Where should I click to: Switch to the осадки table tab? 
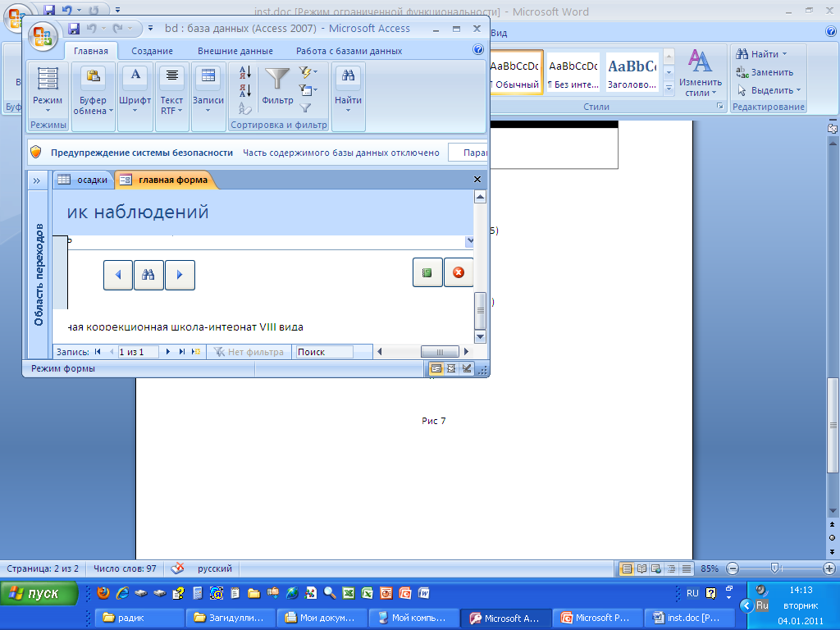[x=84, y=180]
